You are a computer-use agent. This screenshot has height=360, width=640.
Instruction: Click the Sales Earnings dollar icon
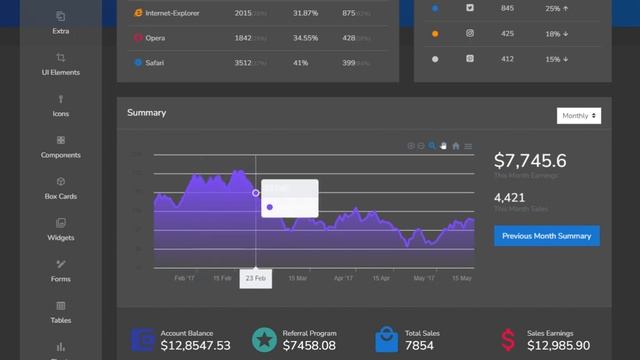point(508,340)
